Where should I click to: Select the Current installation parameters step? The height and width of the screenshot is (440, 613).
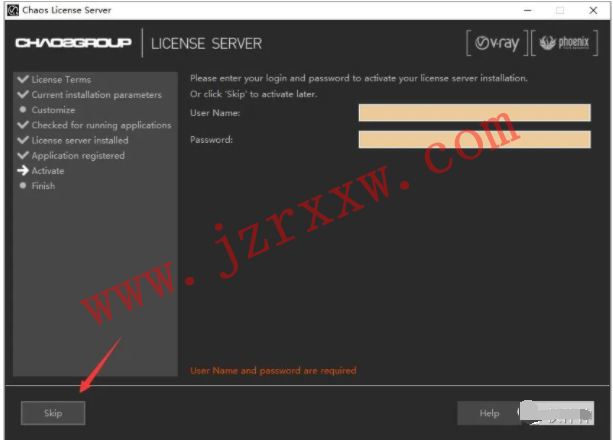pos(97,95)
